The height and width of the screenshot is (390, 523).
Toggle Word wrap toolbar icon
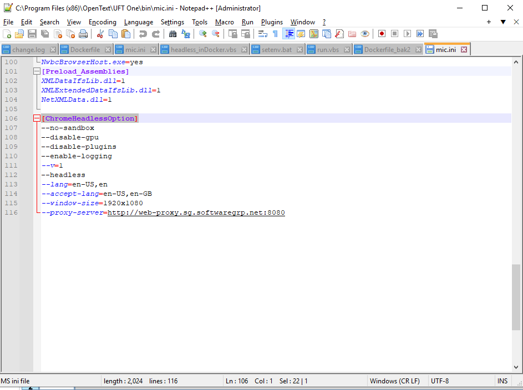click(263, 34)
